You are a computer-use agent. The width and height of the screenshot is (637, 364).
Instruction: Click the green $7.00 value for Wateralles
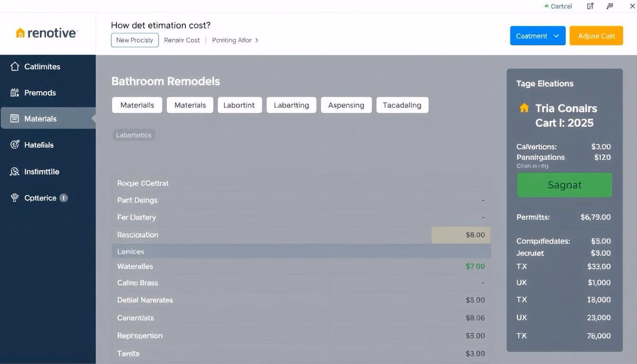(x=475, y=266)
